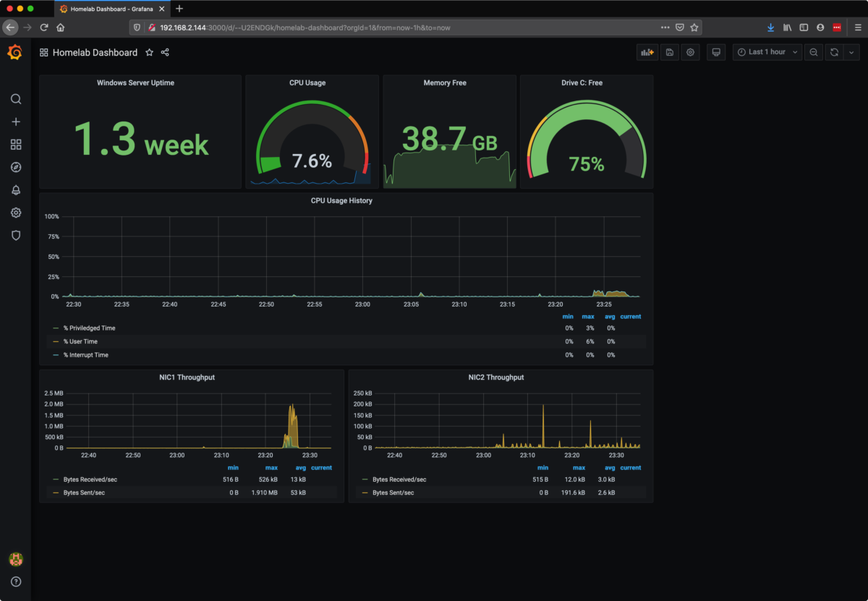Click the Create (+) icon in sidebar
868x601 pixels.
pos(16,122)
